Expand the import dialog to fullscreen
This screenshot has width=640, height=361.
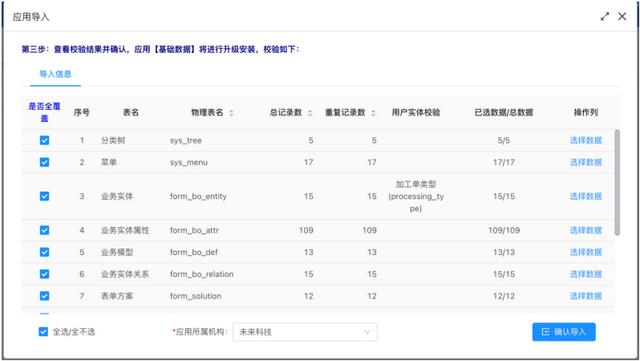pyautogui.click(x=605, y=16)
